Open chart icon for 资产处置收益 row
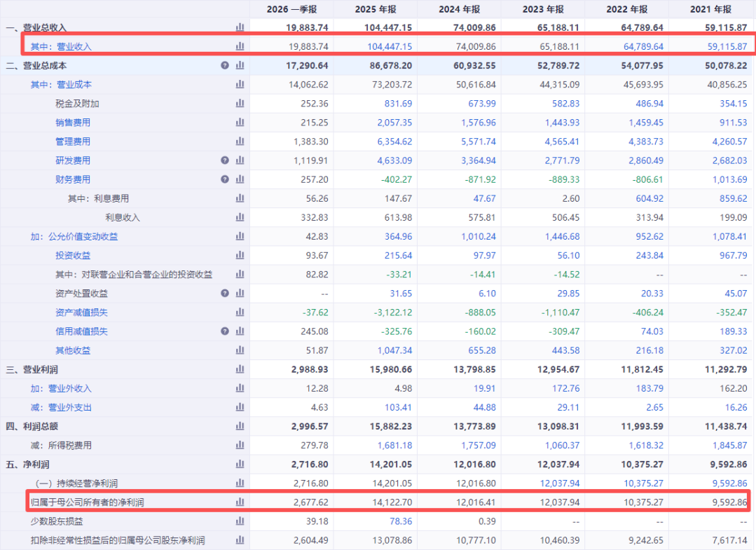 (x=240, y=293)
